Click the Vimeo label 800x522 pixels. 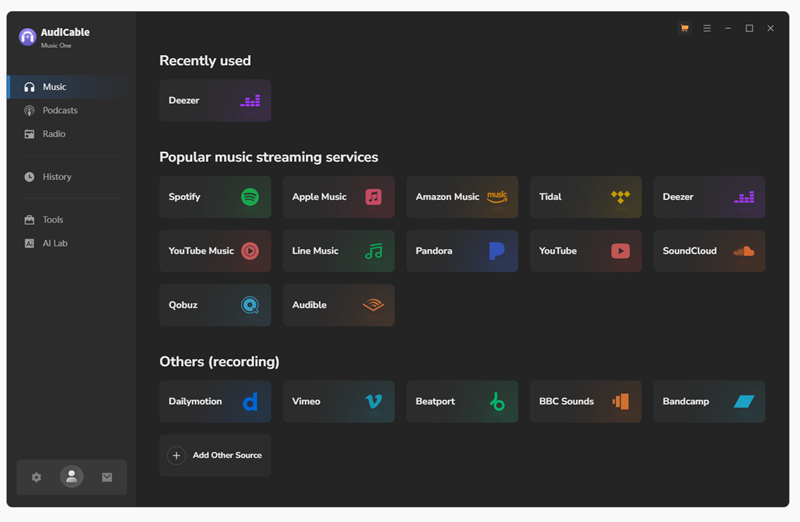point(306,402)
